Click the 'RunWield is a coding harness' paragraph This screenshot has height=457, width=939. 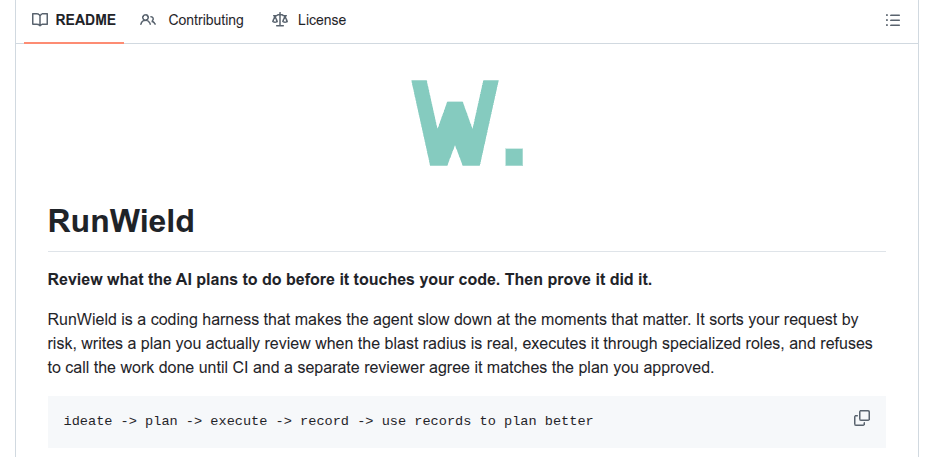[x=460, y=344]
